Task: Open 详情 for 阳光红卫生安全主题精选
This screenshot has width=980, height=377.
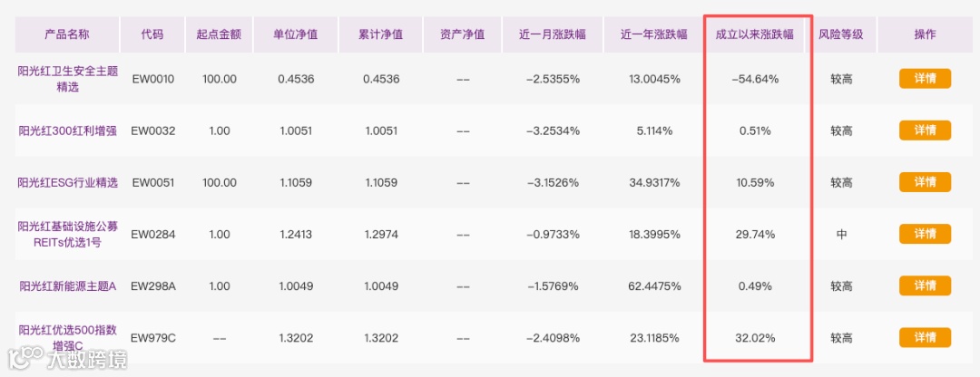Action: coord(925,79)
